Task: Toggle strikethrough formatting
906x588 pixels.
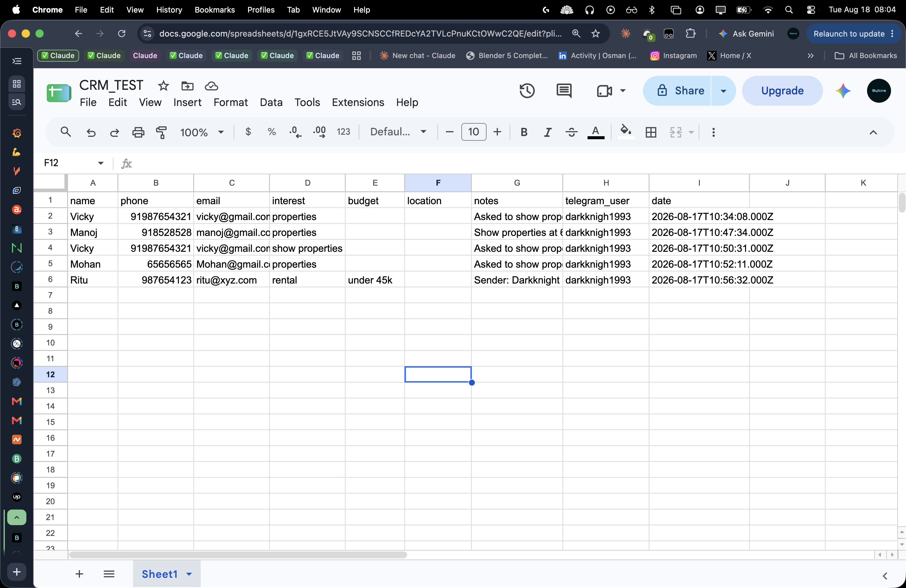Action: coord(571,132)
